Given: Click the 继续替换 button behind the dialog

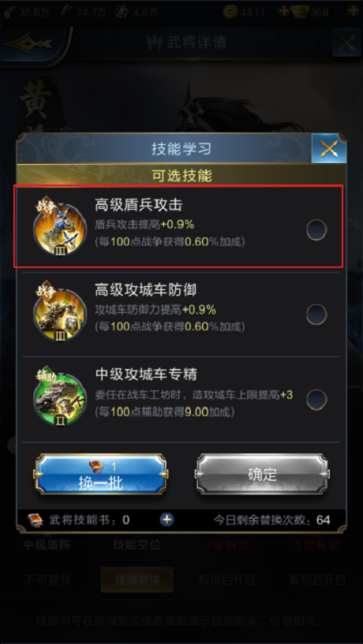Looking at the screenshot, I should (x=137, y=579).
